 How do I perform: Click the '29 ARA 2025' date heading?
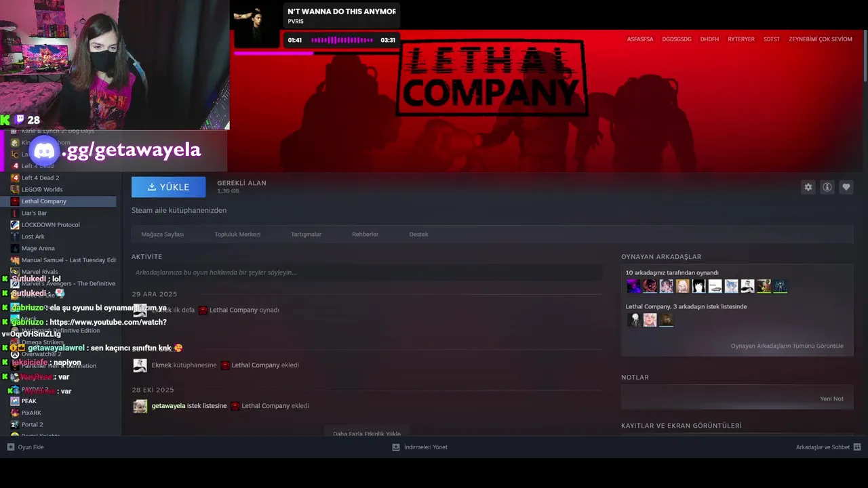[155, 295]
